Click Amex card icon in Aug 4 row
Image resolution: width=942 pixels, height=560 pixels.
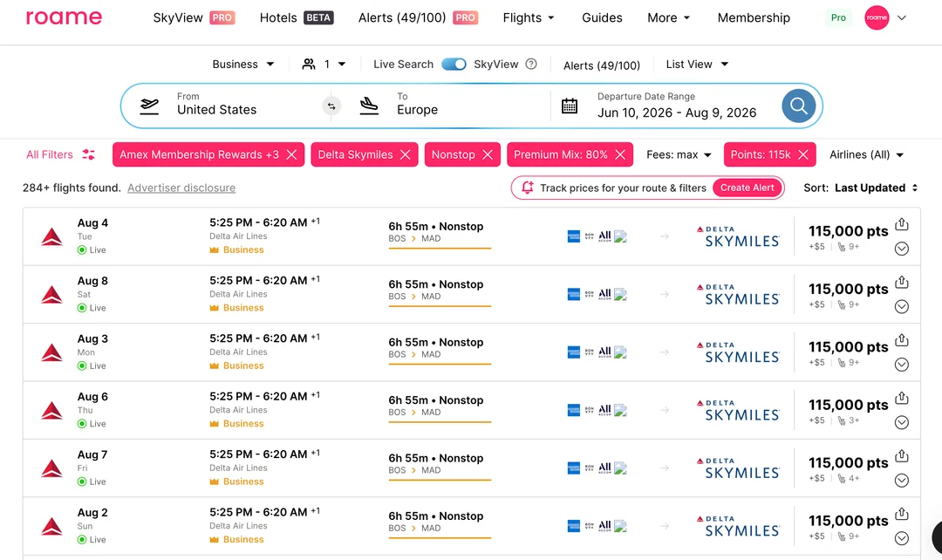click(574, 236)
